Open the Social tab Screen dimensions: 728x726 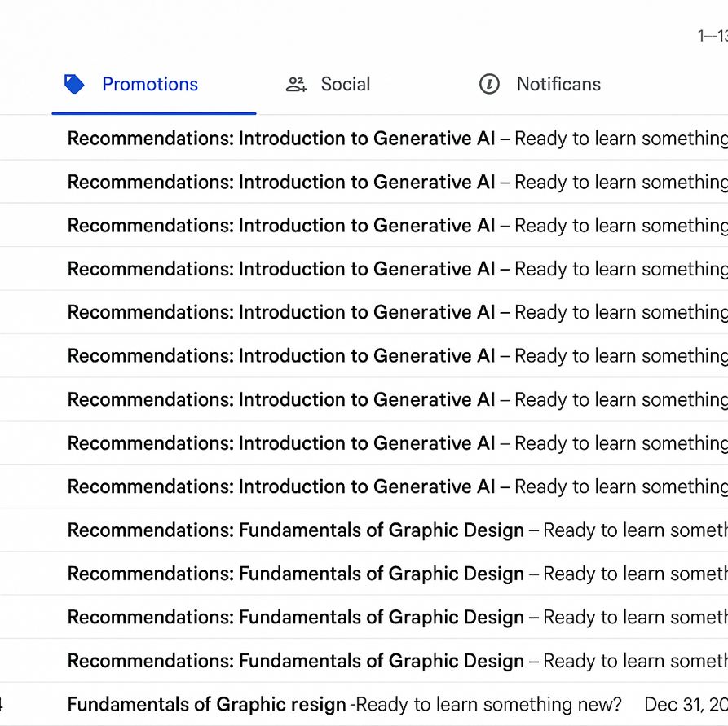tap(345, 84)
